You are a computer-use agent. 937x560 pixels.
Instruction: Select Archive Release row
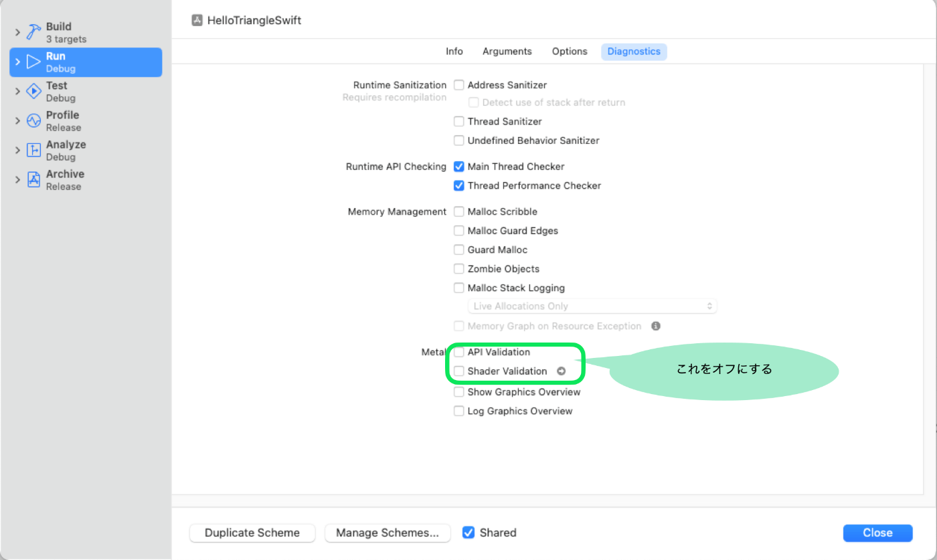[86, 180]
